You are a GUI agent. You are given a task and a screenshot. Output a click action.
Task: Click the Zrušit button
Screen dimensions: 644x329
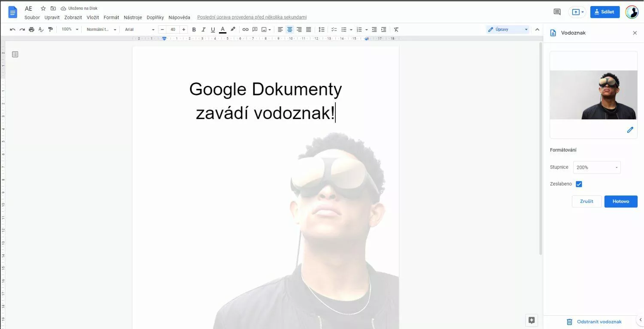pyautogui.click(x=586, y=201)
